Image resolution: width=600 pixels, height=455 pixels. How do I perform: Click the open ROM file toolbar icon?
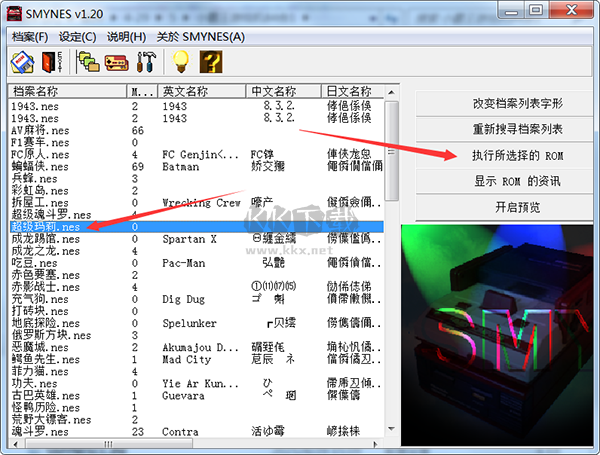pyautogui.click(x=22, y=61)
